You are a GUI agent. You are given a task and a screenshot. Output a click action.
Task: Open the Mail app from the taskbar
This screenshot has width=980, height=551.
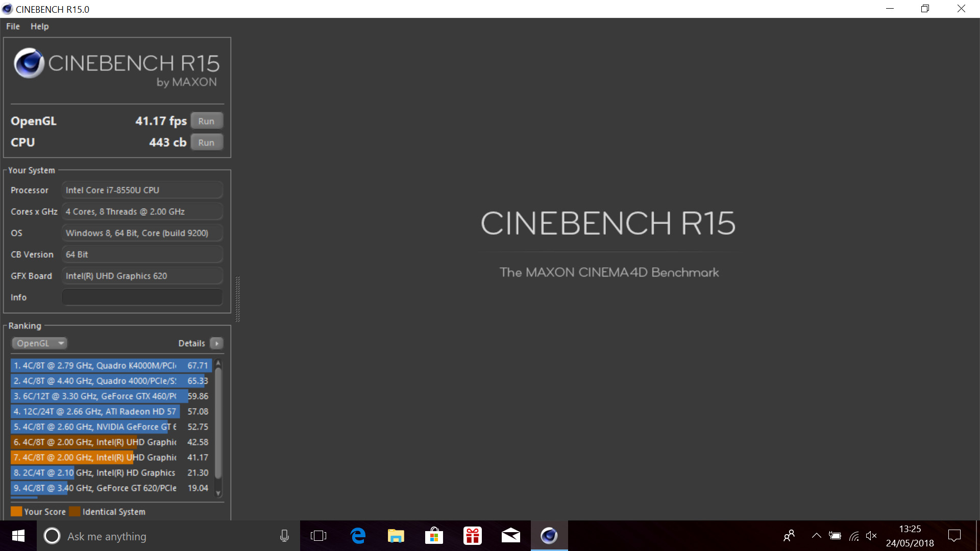click(x=510, y=536)
